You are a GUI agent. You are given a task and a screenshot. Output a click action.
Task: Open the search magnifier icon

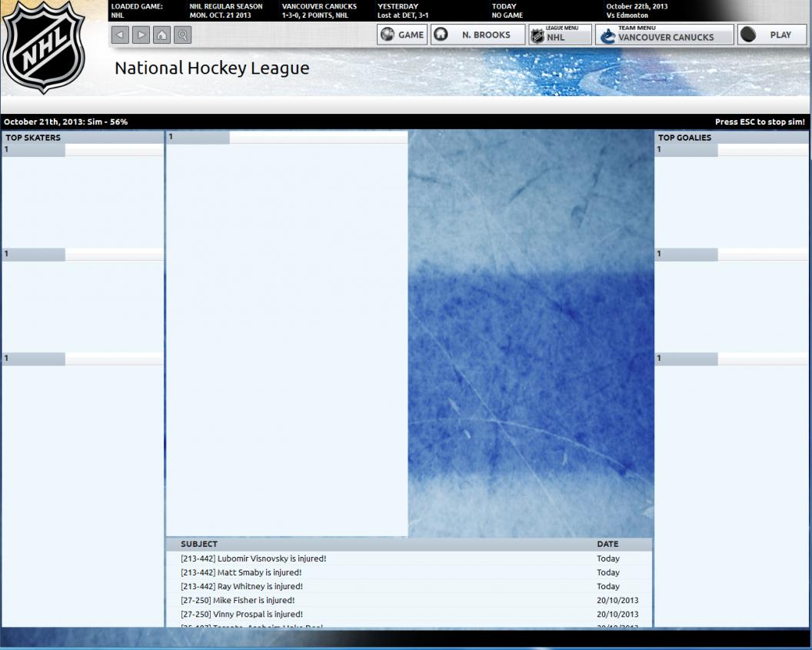tap(182, 35)
